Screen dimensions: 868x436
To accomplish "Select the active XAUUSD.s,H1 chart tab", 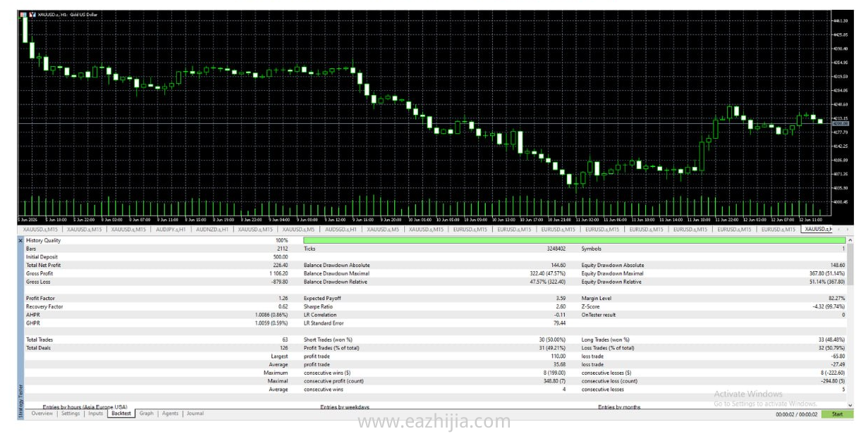I will (x=818, y=229).
